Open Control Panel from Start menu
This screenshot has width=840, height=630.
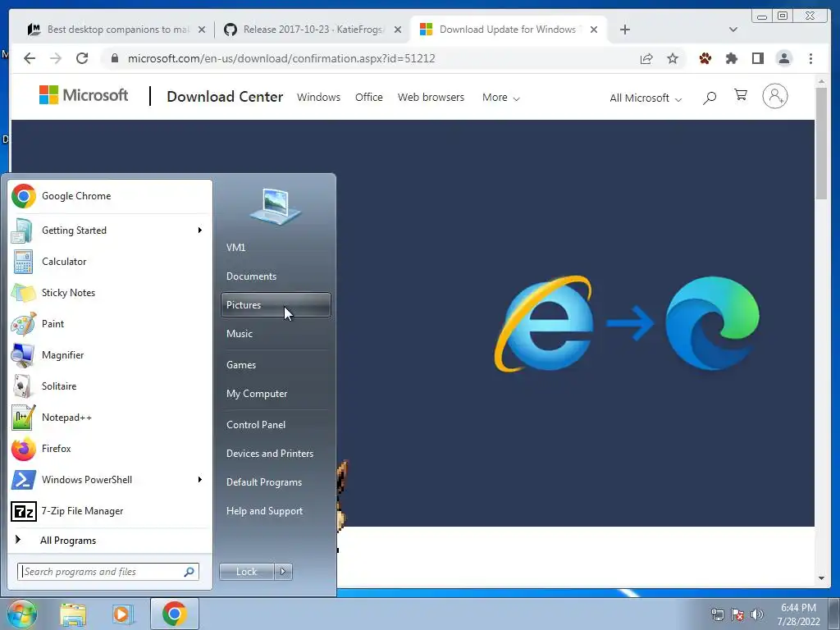tap(276, 425)
